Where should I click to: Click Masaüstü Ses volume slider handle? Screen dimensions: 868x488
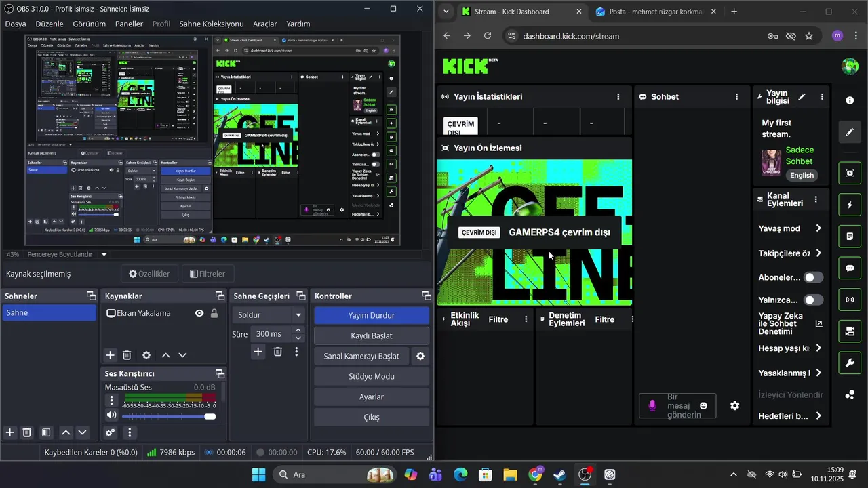pyautogui.click(x=210, y=416)
